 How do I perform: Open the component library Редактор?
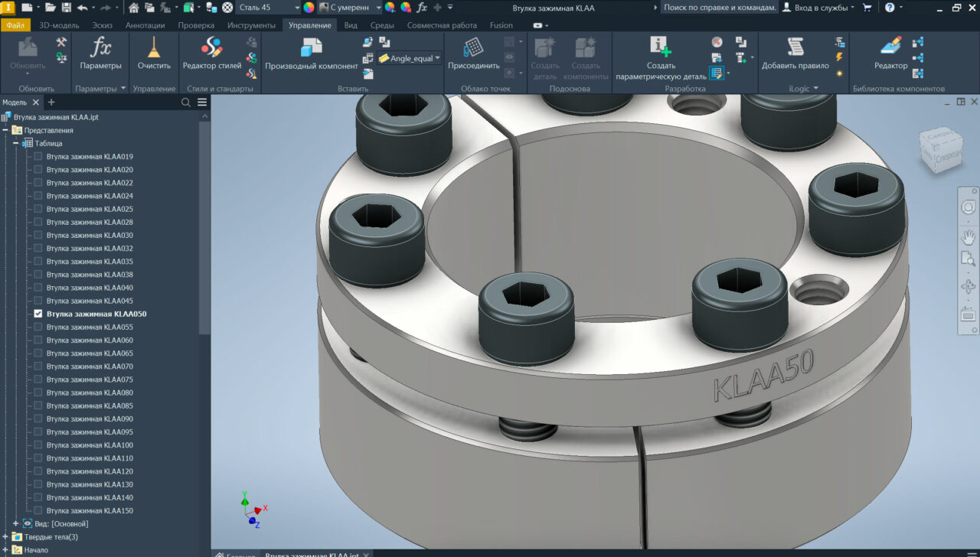click(890, 47)
